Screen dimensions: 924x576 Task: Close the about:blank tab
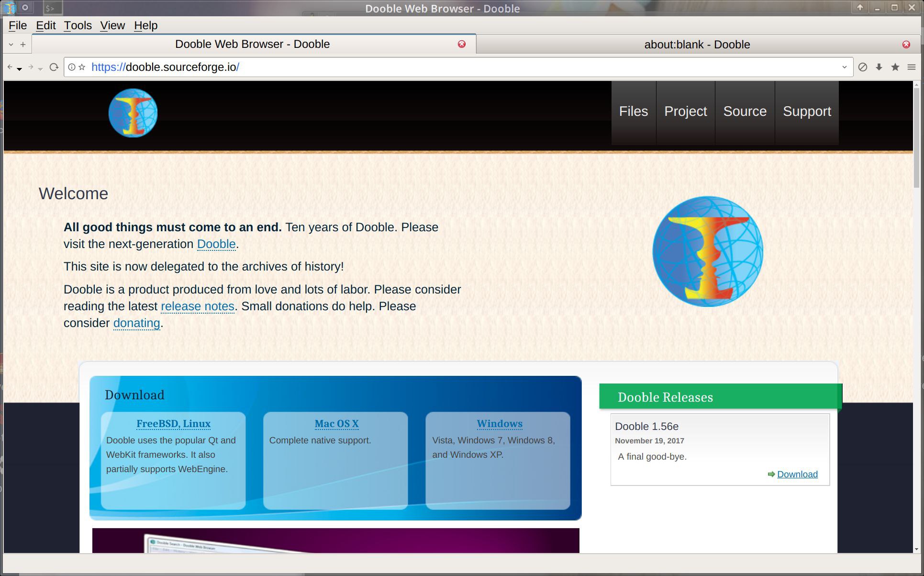(x=906, y=45)
